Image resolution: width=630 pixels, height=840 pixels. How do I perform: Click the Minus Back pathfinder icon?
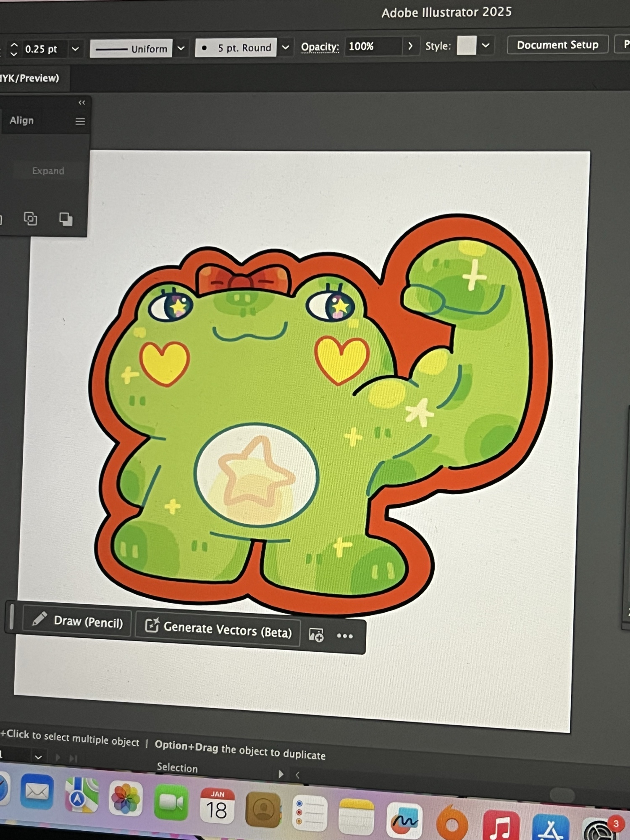click(x=66, y=219)
